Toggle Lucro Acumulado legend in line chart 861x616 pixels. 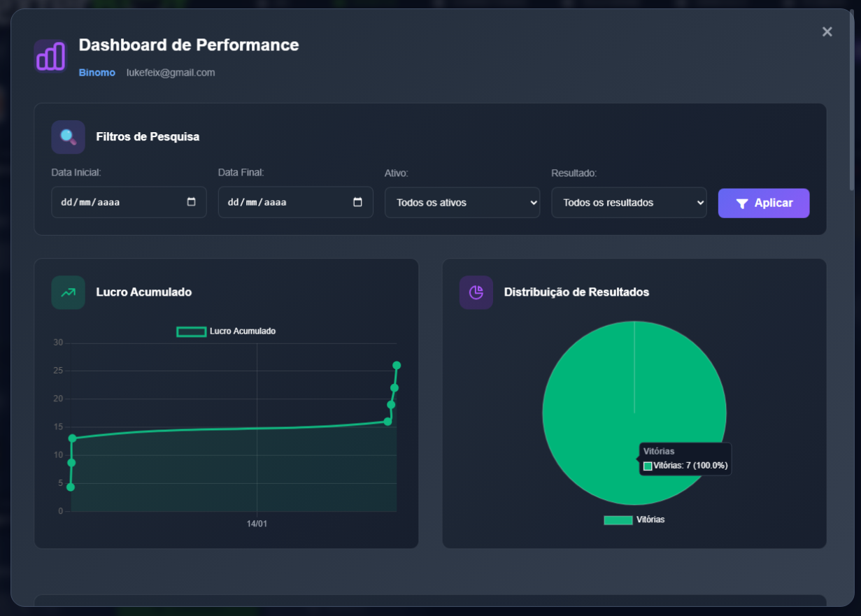click(x=226, y=331)
